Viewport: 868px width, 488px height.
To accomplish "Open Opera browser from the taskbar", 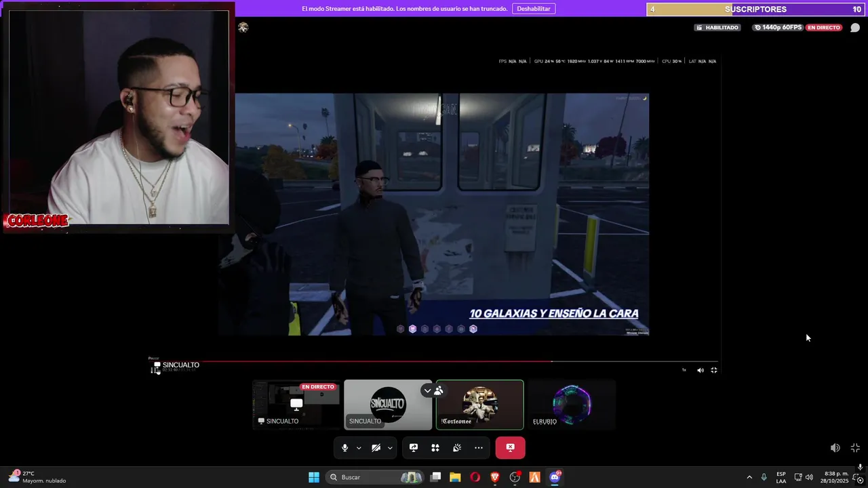I will click(475, 477).
